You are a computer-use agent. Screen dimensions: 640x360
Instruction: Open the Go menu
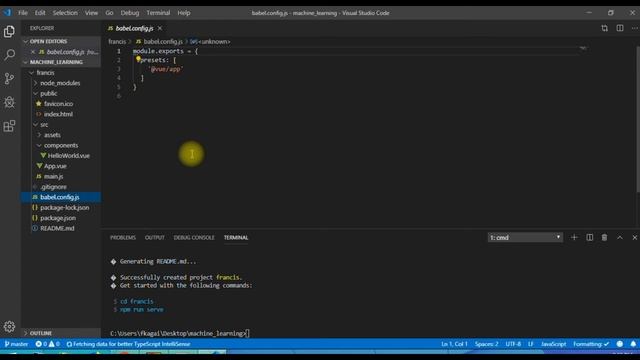[x=109, y=13]
